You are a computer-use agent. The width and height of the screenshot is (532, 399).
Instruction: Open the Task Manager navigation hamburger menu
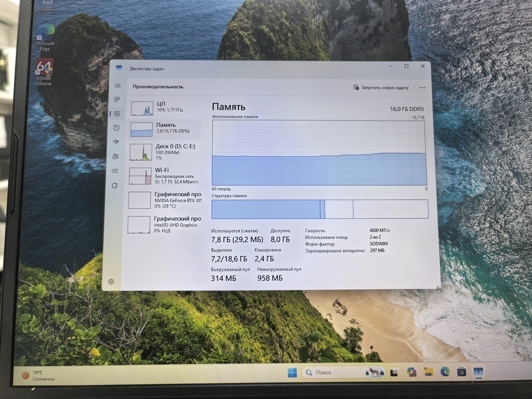click(118, 86)
